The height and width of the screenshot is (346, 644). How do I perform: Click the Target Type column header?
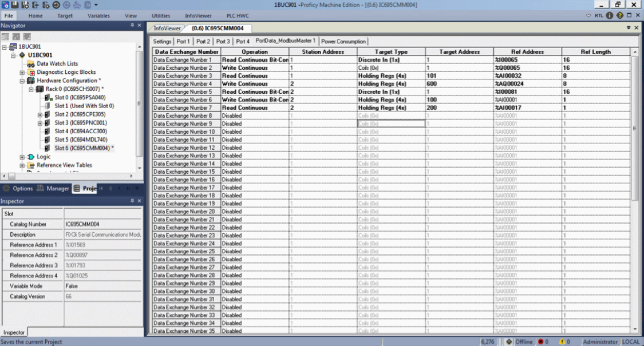coord(391,51)
